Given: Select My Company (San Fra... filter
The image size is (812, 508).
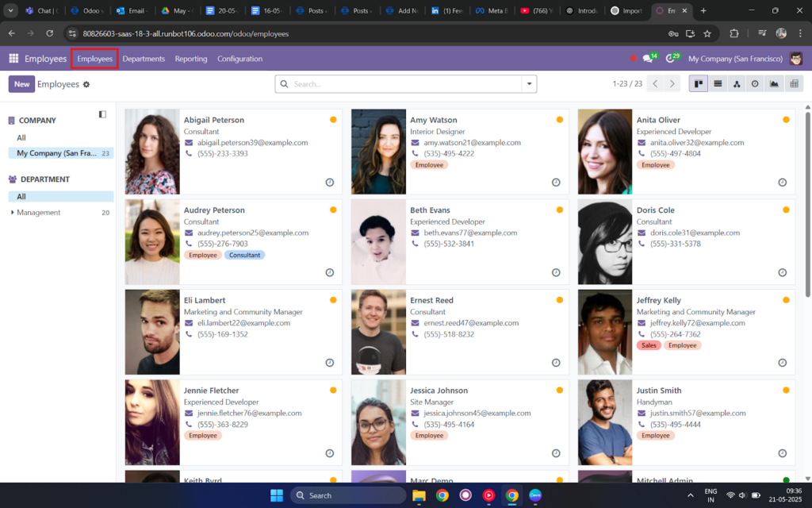Looking at the screenshot, I should 61,153.
